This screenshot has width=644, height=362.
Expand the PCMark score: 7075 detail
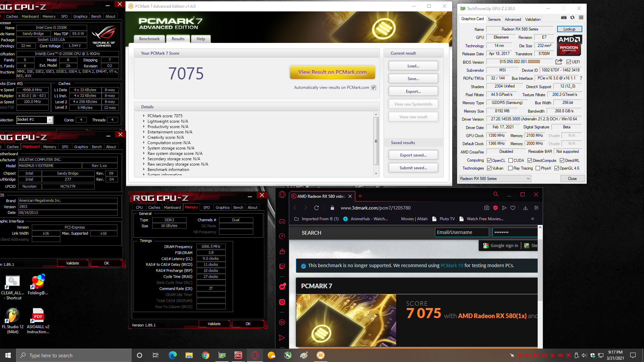[x=144, y=116]
